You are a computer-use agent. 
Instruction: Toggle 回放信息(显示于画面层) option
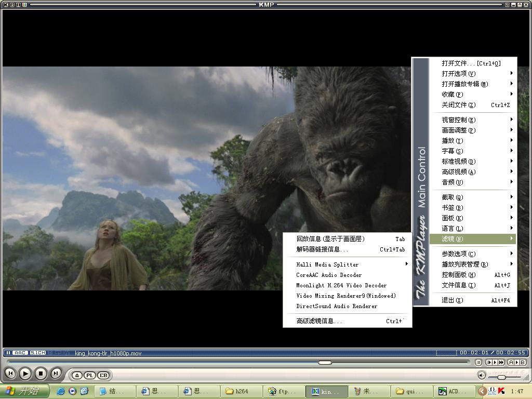348,239
